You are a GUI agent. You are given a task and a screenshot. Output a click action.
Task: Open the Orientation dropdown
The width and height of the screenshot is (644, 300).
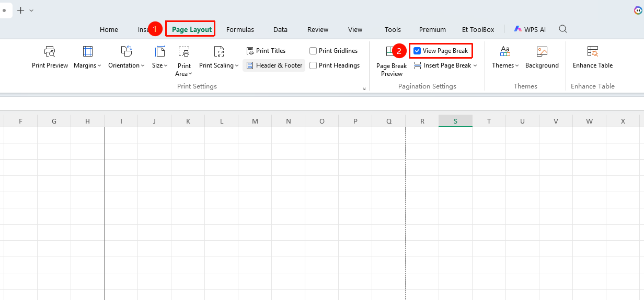tap(127, 58)
